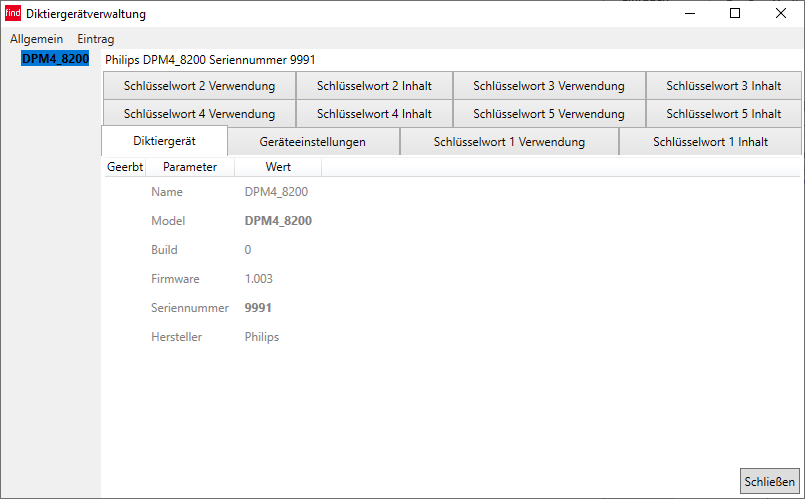
Task: Switch to Schlüsselwort 2 Verwendung tab
Action: coord(199,86)
